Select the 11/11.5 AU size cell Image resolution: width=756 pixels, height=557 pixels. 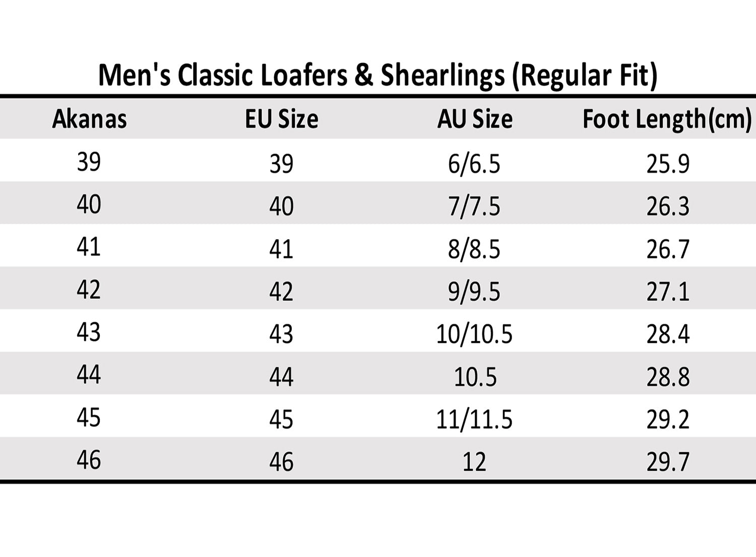[474, 419]
